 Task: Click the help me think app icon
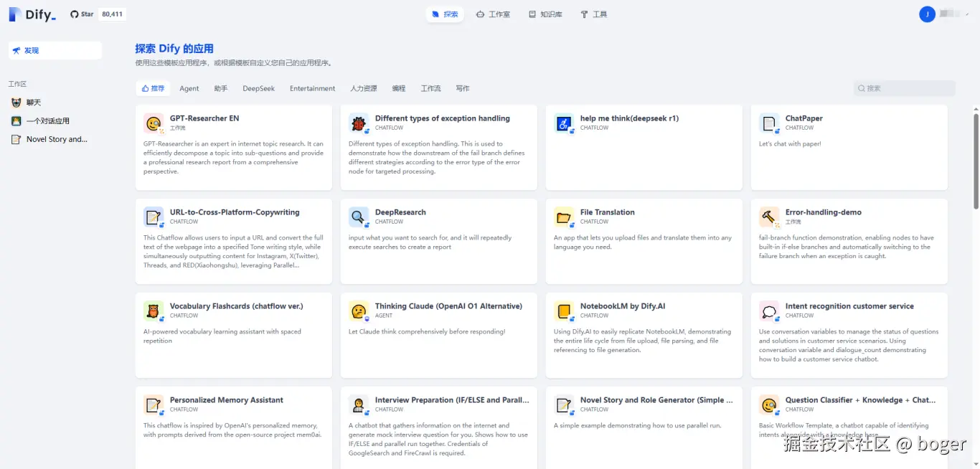[564, 123]
